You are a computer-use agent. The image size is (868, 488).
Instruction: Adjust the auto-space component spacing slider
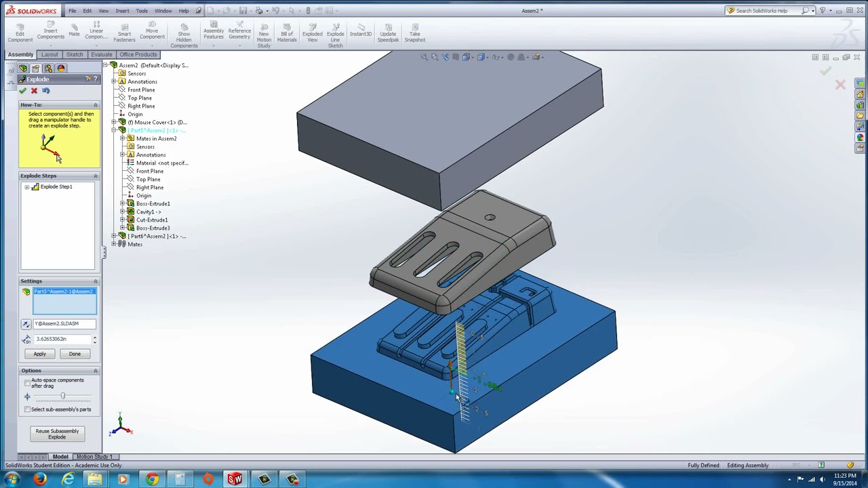pos(63,396)
